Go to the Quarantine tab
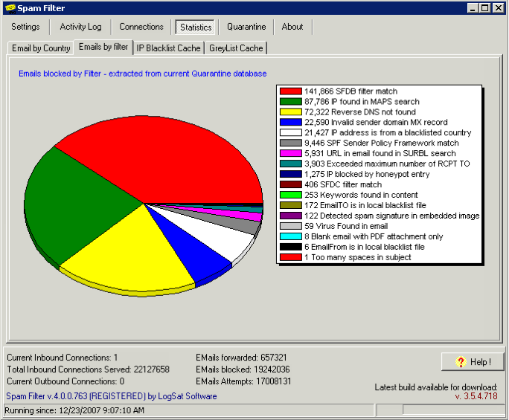Screen dimensions: 509x420 [246, 27]
